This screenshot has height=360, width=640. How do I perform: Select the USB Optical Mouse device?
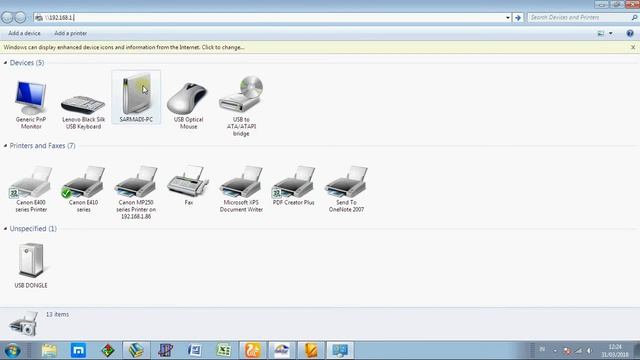pos(188,105)
